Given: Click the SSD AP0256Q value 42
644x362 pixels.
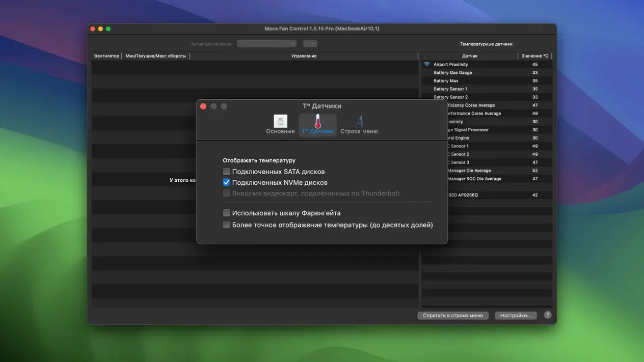Looking at the screenshot, I should pos(535,195).
